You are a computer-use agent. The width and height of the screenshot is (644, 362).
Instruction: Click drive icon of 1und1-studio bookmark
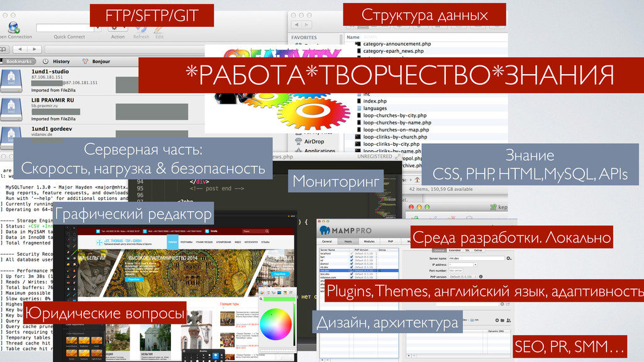click(11, 80)
